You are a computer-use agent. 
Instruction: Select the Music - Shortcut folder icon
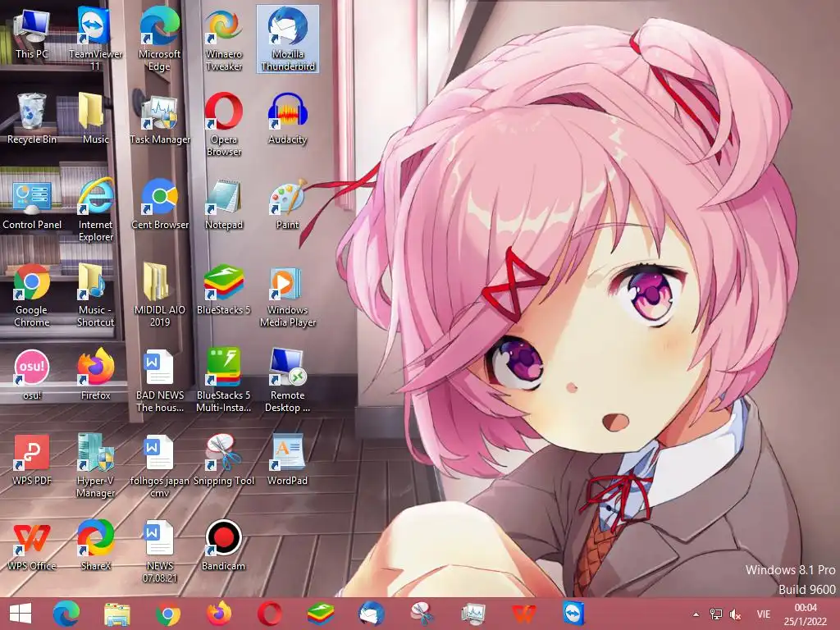coord(95,295)
